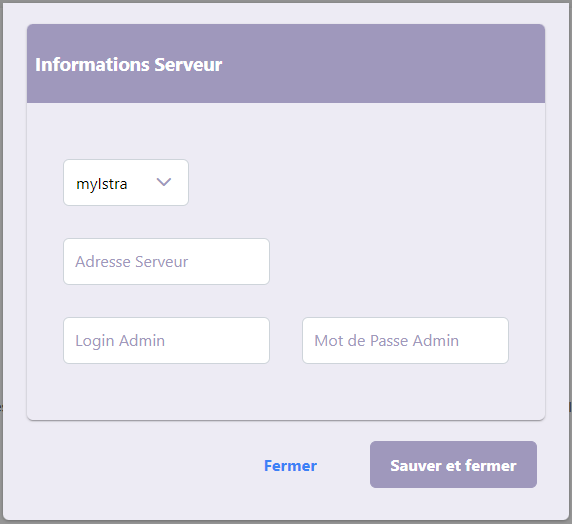Focus the Mot de Passe Admin field
This screenshot has width=572, height=524.
[405, 340]
